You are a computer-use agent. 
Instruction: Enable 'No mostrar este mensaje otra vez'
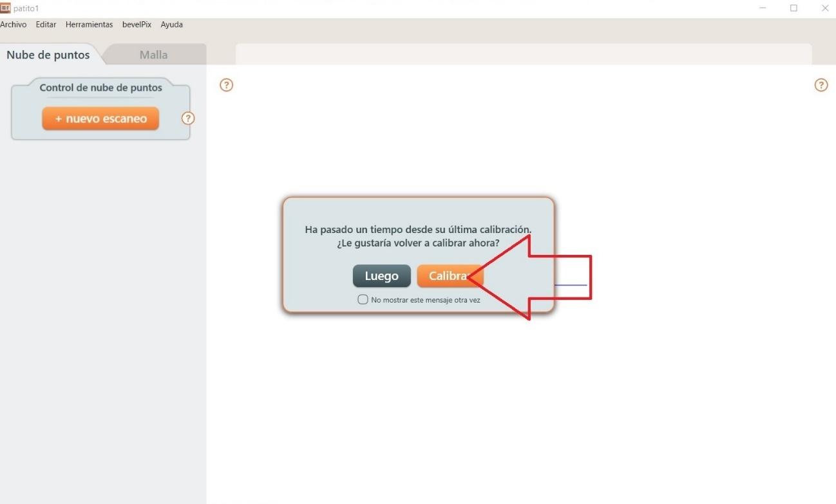363,299
